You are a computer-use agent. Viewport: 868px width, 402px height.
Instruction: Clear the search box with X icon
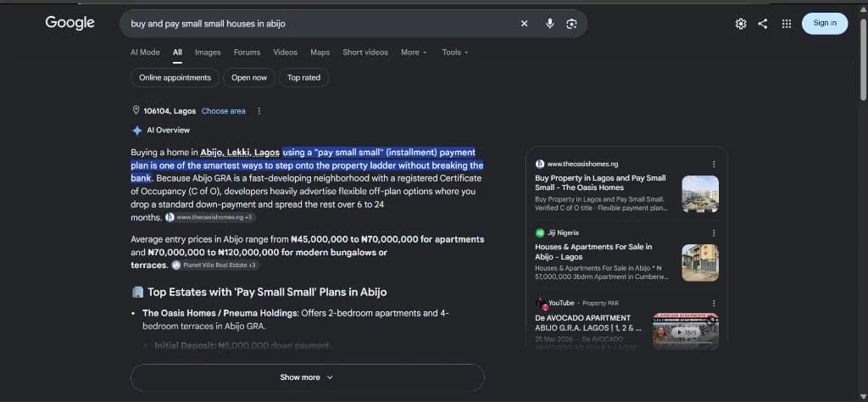(x=524, y=23)
